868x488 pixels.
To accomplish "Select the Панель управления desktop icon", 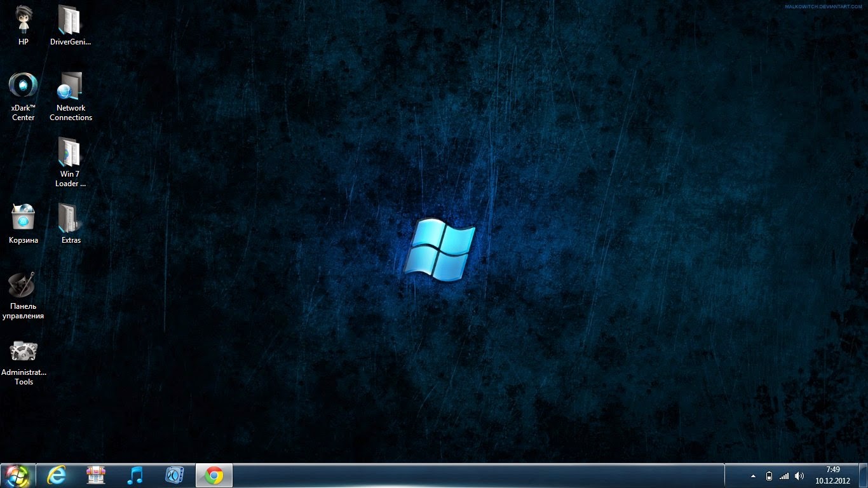I will (x=24, y=296).
